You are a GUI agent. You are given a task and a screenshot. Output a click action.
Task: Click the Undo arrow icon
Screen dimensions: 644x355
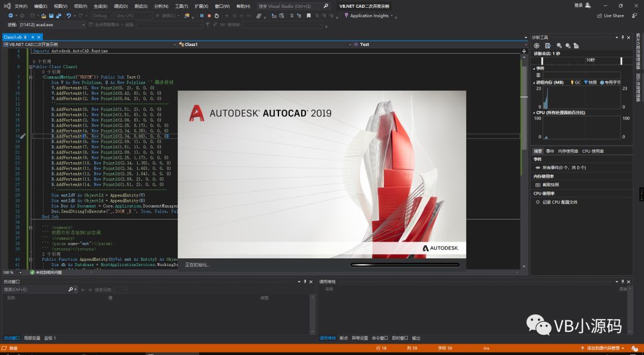[69, 16]
